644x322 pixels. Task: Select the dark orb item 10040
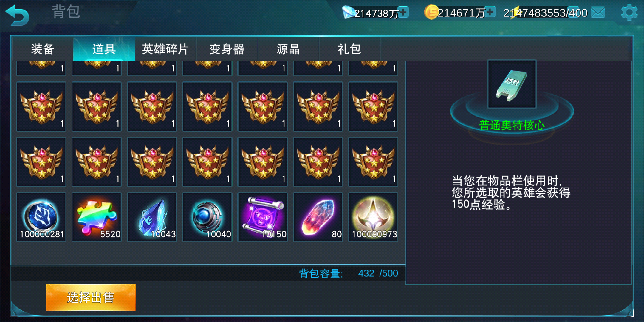(x=207, y=217)
